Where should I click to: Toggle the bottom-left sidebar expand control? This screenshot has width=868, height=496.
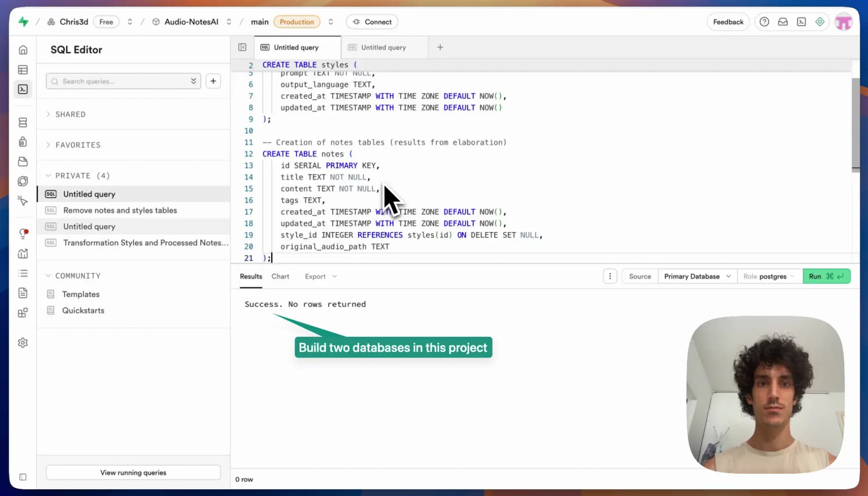tap(23, 477)
